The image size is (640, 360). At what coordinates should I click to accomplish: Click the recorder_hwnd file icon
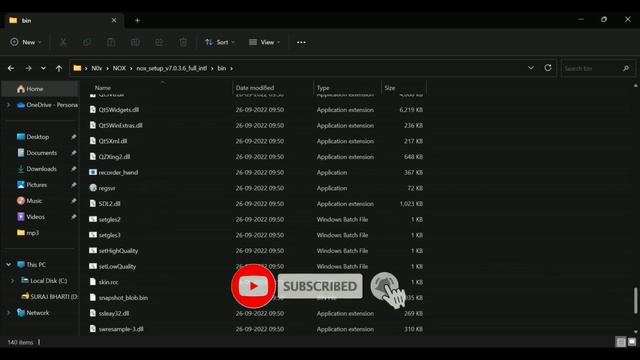93,172
